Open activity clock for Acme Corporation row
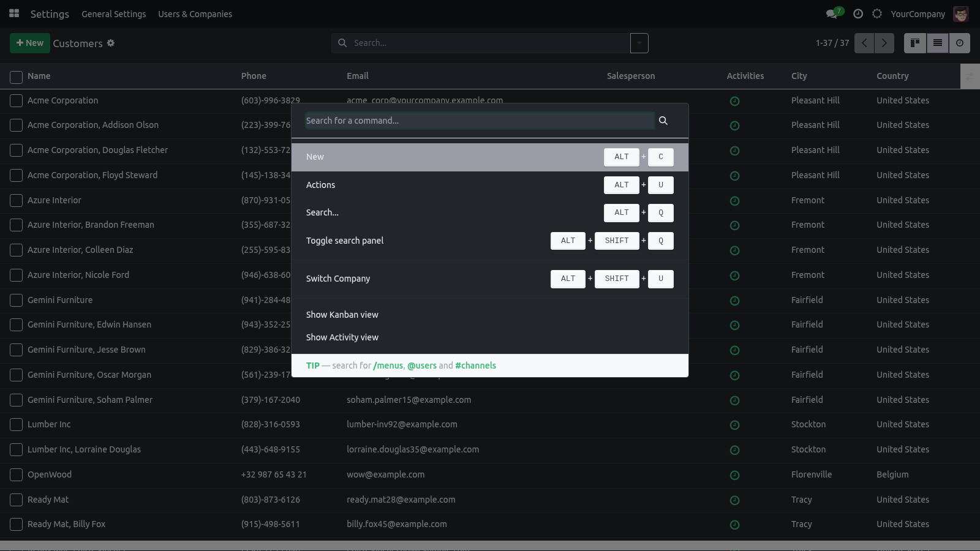Image resolution: width=980 pixels, height=551 pixels. (735, 101)
